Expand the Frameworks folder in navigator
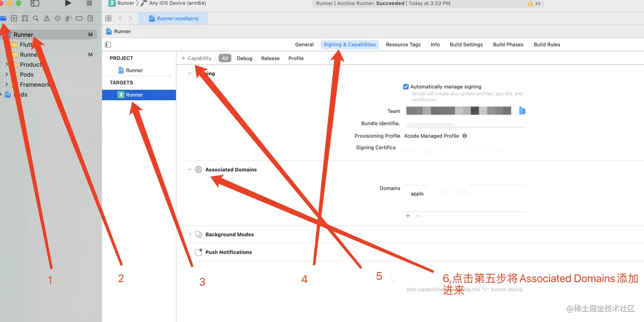This screenshot has height=322, width=644. click(6, 84)
